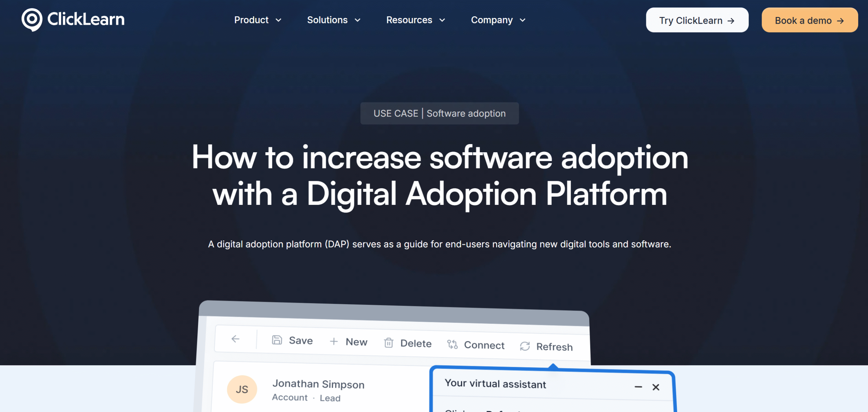Expand the Resources dropdown chevron
The image size is (868, 412).
point(442,20)
